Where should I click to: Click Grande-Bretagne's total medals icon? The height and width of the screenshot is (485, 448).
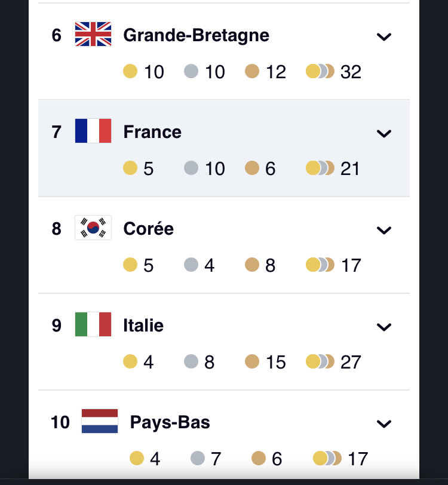tap(320, 71)
